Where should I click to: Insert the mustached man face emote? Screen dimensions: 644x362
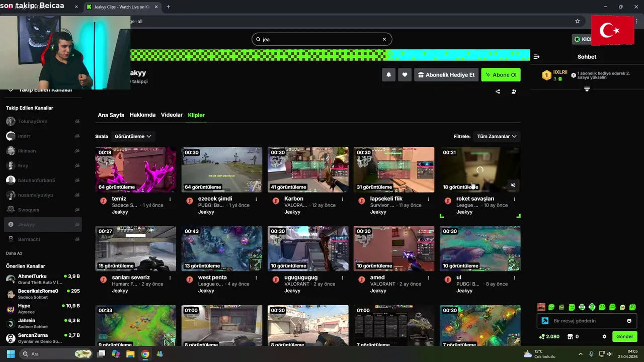[541, 307]
